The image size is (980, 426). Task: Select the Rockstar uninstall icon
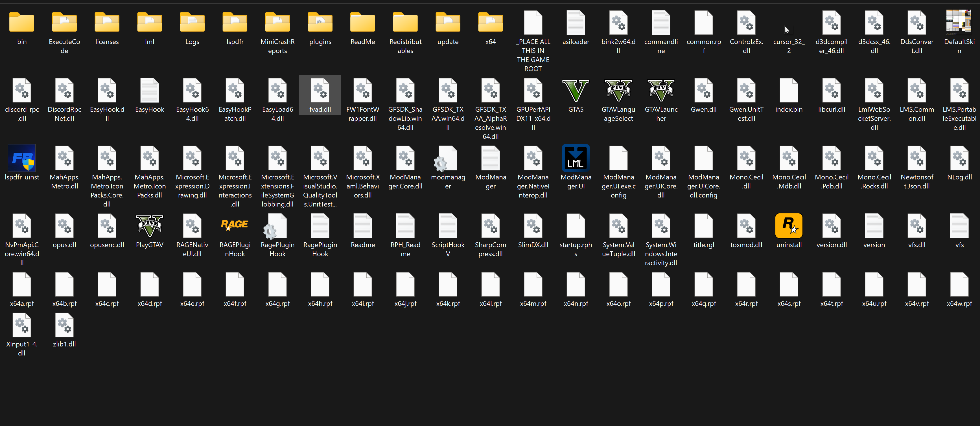coord(789,227)
